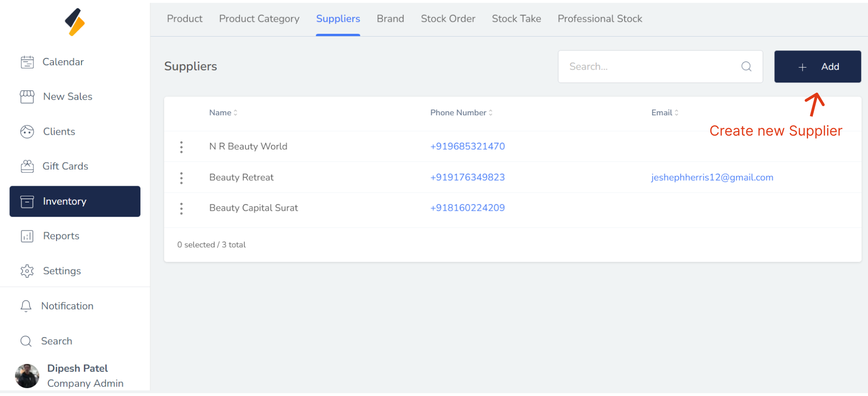
Task: Focus the suppliers Search input field
Action: [649, 67]
